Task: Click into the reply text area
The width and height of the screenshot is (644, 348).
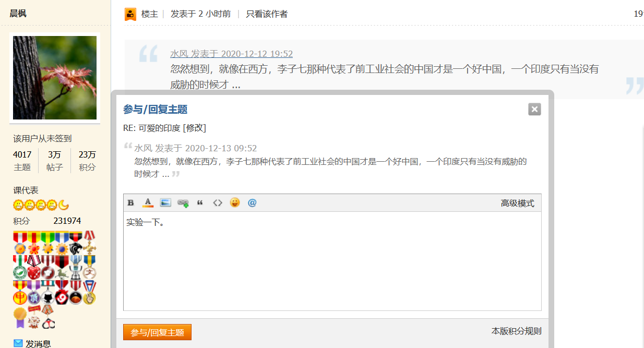Action: point(332,261)
